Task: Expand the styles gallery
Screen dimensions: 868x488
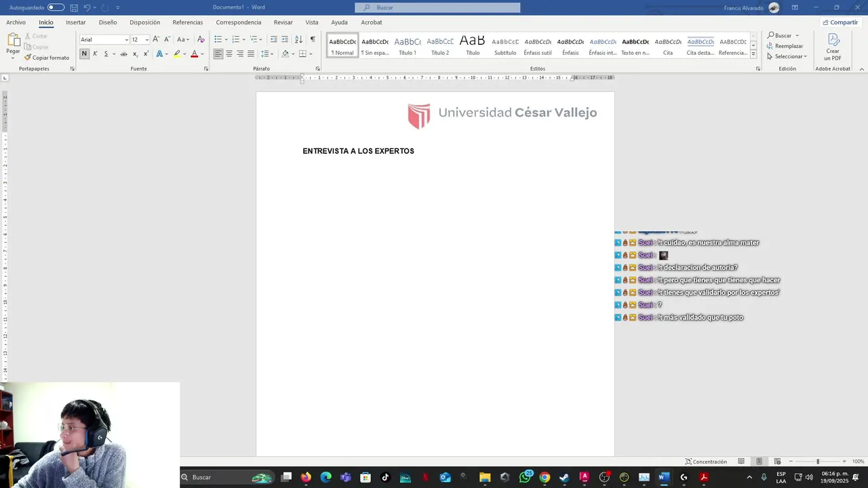Action: pos(753,54)
